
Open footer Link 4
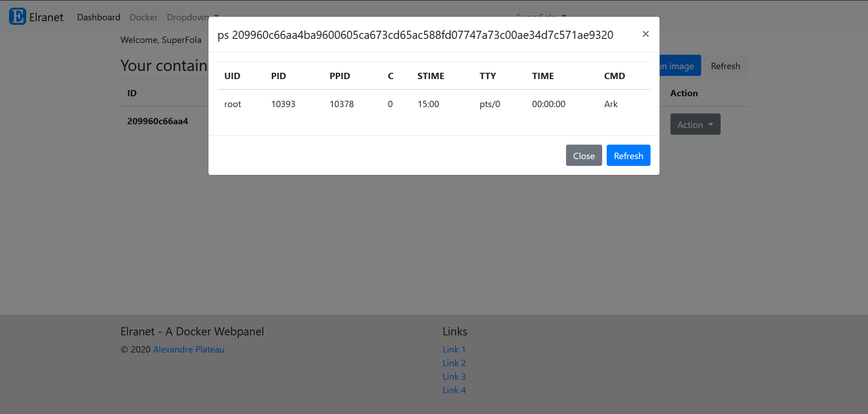point(454,390)
